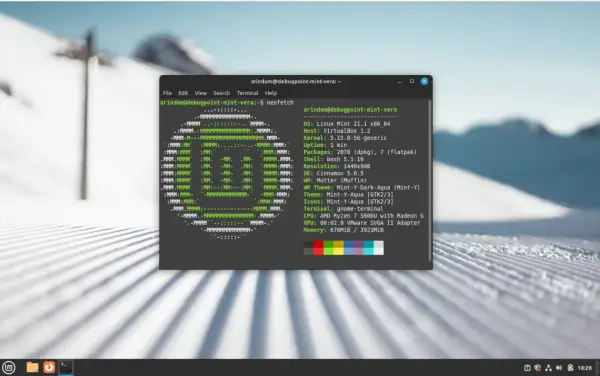Screen dimensions: 600x376
Task: Close the terminal with the blue X button
Action: click(424, 81)
